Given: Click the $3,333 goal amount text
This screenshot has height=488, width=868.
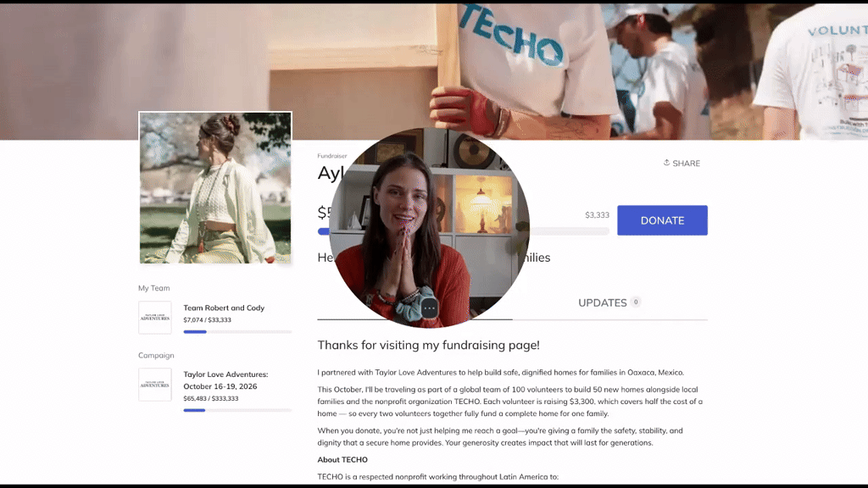Looking at the screenshot, I should (597, 214).
